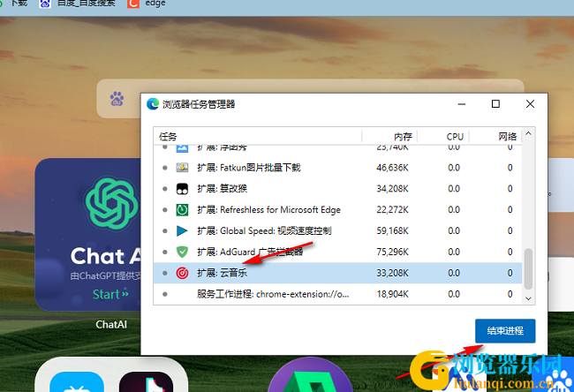Open the purple circular tile with green logo
Screen dimensions: 574x392
coord(311,375)
